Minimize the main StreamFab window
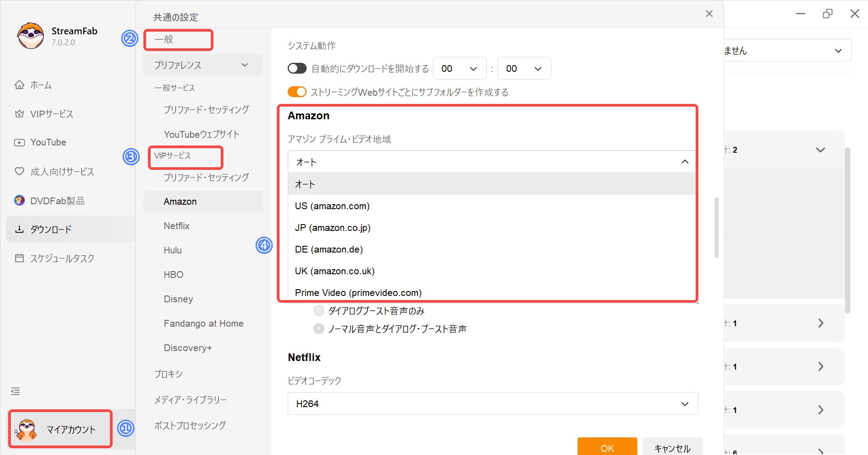Screen dimensions: 868x455 click(x=801, y=14)
